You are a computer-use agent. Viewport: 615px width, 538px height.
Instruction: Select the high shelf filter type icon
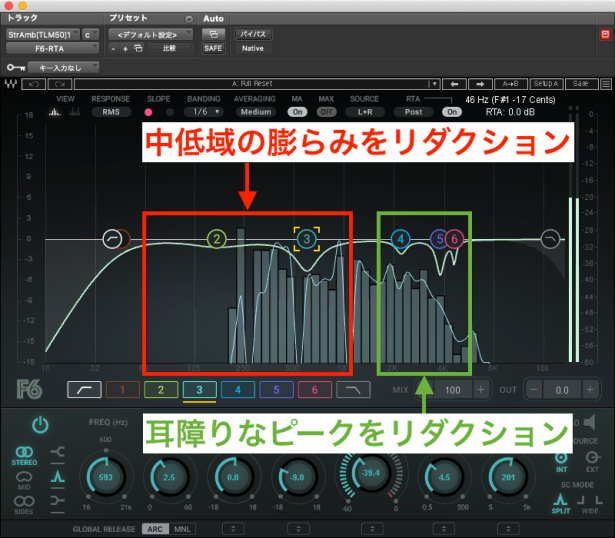(x=58, y=501)
